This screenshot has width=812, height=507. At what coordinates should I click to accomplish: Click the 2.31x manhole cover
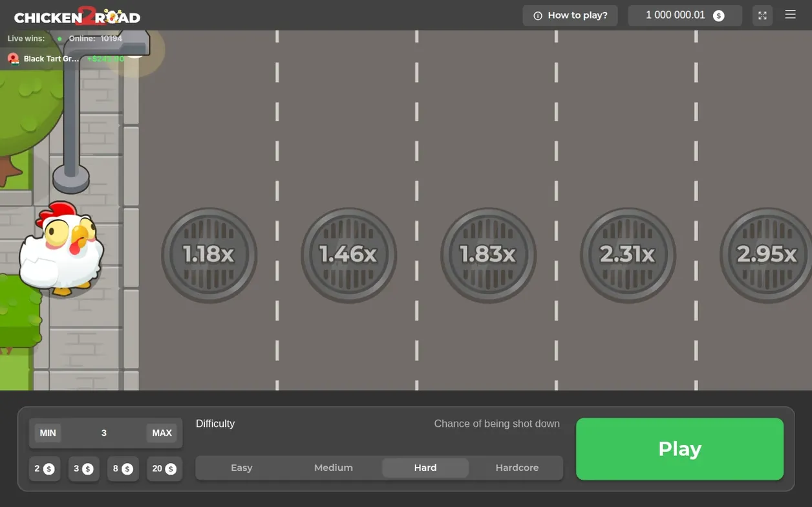click(628, 255)
